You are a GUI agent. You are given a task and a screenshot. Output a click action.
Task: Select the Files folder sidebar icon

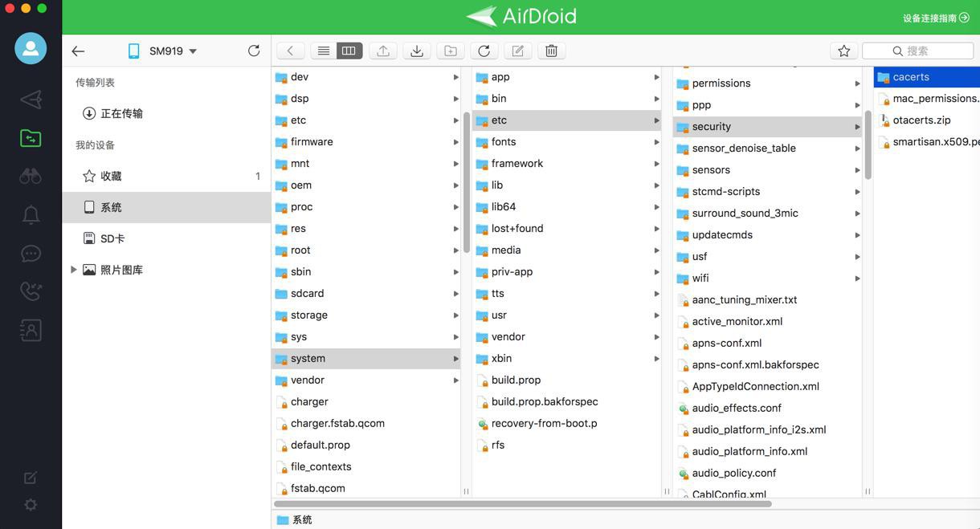(31, 138)
